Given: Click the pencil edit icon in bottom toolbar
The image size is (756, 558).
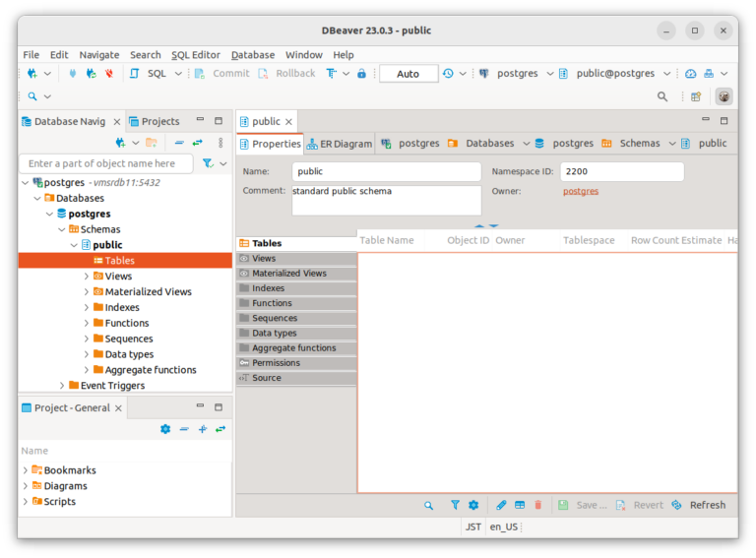Looking at the screenshot, I should 501,505.
